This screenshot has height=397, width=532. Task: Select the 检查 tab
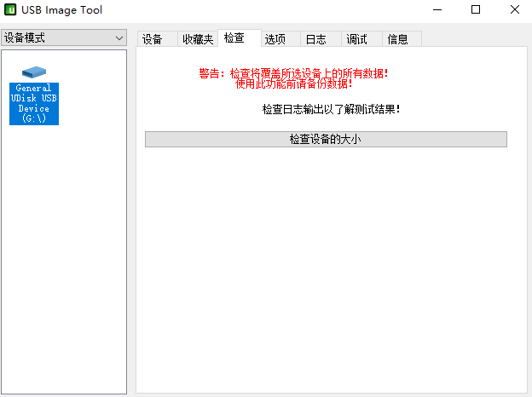tap(234, 38)
